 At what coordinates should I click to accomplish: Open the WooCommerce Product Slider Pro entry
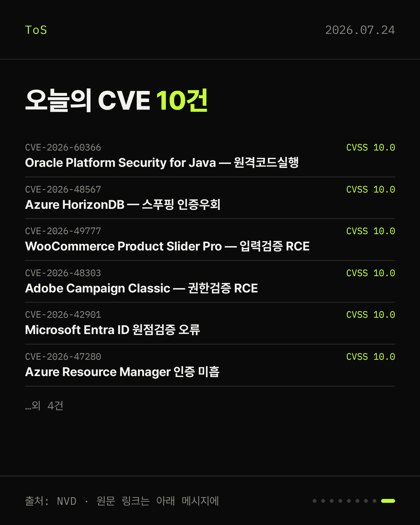coord(167,246)
